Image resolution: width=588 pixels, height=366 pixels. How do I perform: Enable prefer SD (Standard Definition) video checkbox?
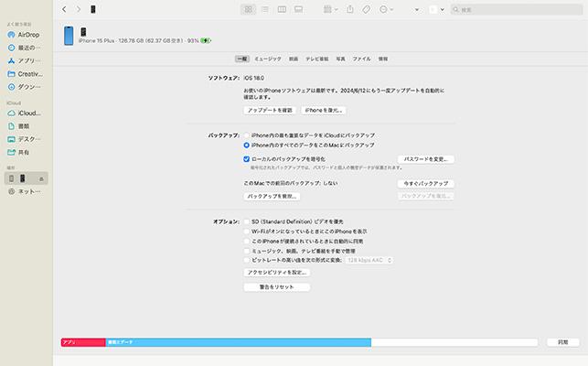click(246, 221)
